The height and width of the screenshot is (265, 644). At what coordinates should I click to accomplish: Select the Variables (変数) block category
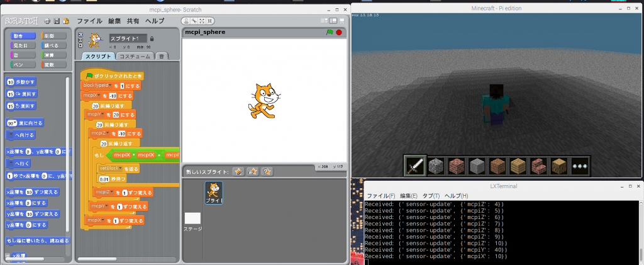point(54,64)
